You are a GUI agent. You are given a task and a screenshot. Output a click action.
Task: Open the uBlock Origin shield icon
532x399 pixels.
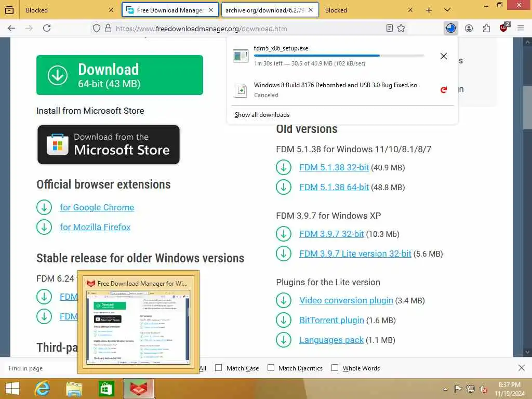click(504, 28)
